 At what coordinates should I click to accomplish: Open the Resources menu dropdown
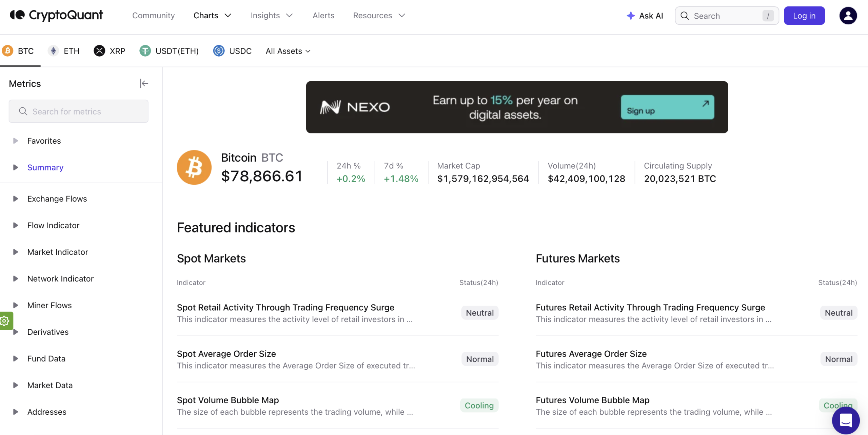tap(379, 15)
